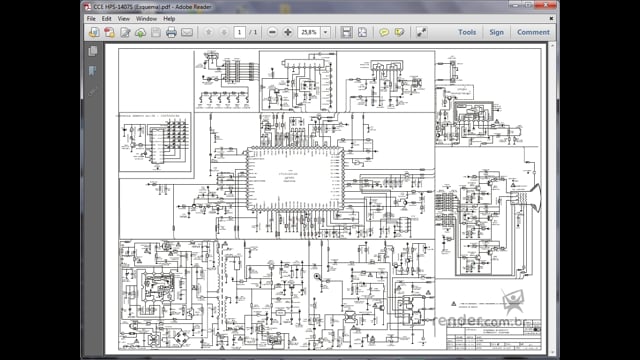Viewport: 640px width, 360px height.
Task: Open the attachments paperclip panel
Action: [93, 92]
